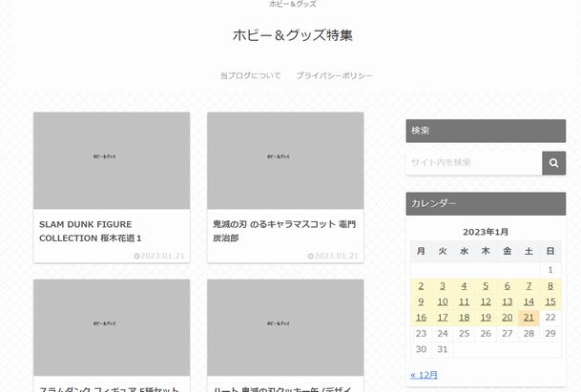
Task: Click thumbnail of 鬼滅の刃クッキー缶 post
Action: click(x=285, y=327)
